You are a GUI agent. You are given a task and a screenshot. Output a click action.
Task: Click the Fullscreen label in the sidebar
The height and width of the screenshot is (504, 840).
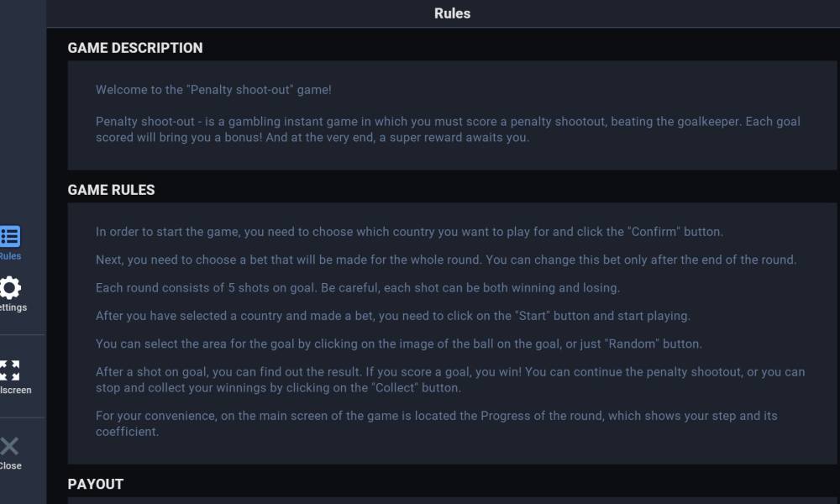coord(15,390)
